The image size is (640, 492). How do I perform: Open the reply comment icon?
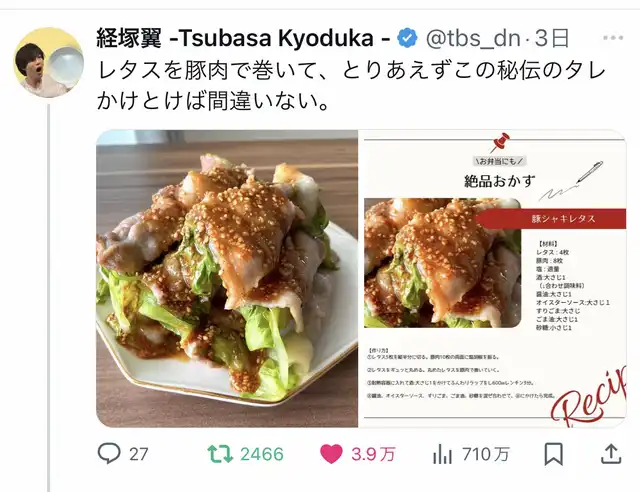tap(109, 454)
